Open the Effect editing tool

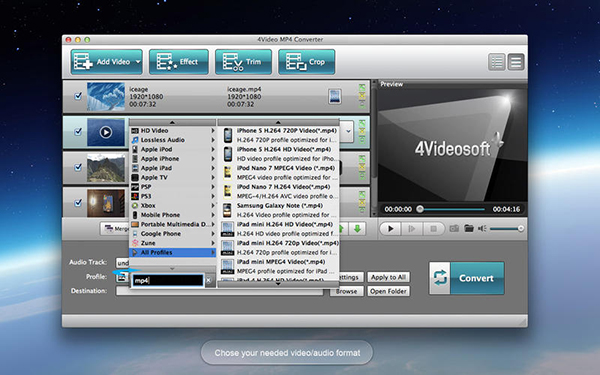(x=179, y=62)
